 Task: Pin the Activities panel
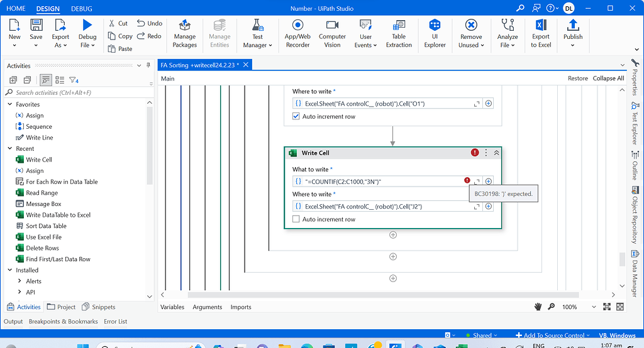[148, 65]
